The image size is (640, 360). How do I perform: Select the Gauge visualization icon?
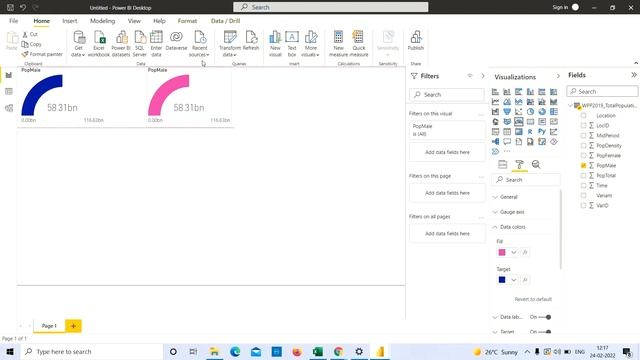518,122
